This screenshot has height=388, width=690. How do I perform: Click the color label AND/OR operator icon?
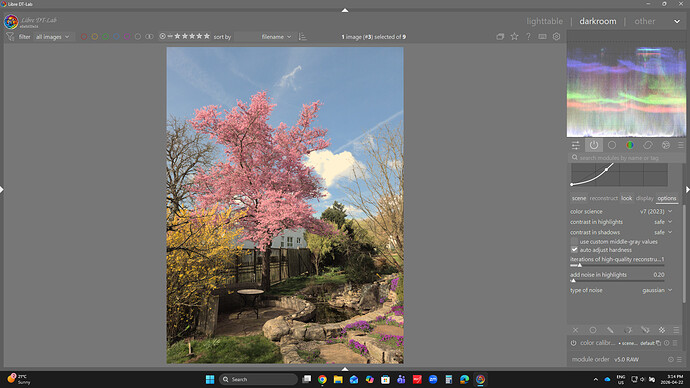[149, 37]
